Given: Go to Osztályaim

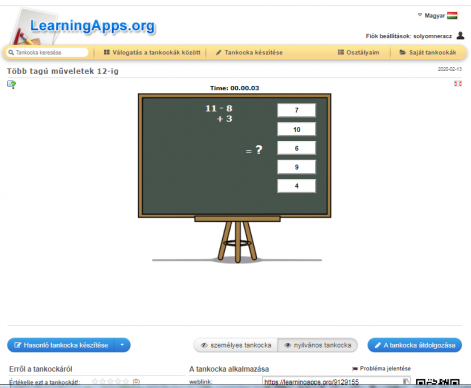Looking at the screenshot, I should tap(359, 52).
